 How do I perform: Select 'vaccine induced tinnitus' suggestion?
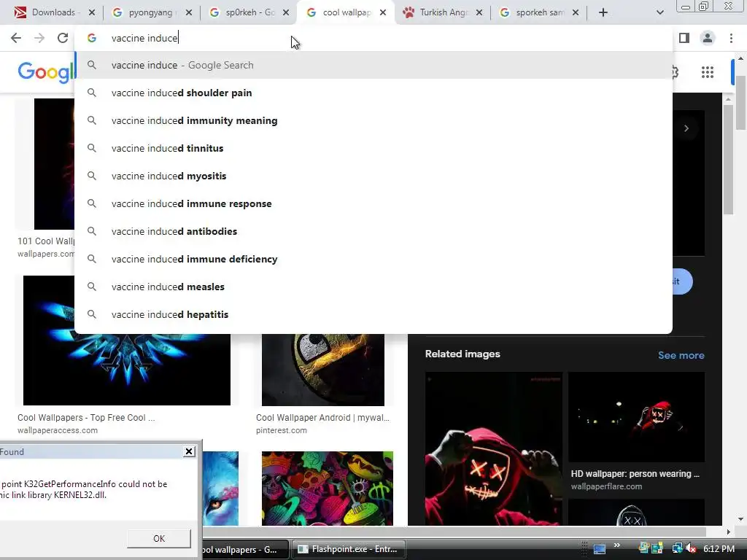point(373,148)
